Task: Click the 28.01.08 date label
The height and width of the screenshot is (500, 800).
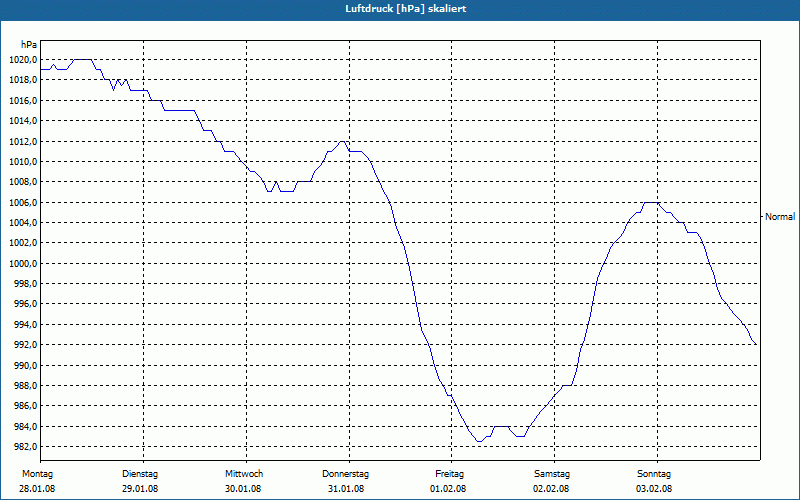Action: [37, 489]
